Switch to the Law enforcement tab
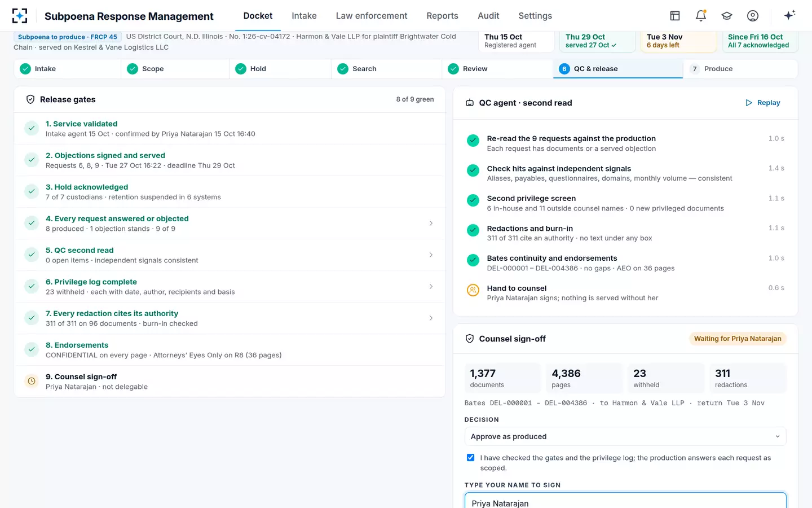812x508 pixels. pyautogui.click(x=372, y=16)
